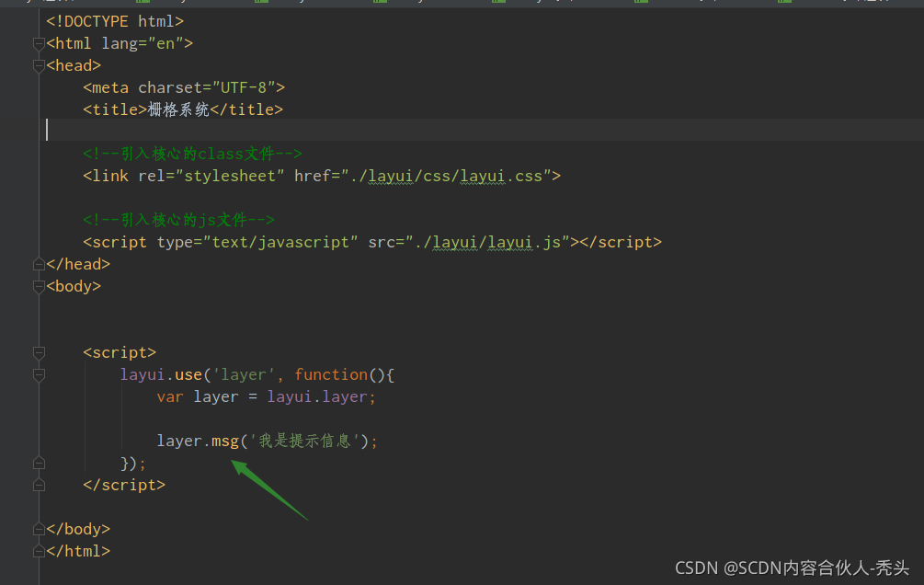The width and height of the screenshot is (924, 585).
Task: Click the use method name in layui.use
Action: coord(188,375)
